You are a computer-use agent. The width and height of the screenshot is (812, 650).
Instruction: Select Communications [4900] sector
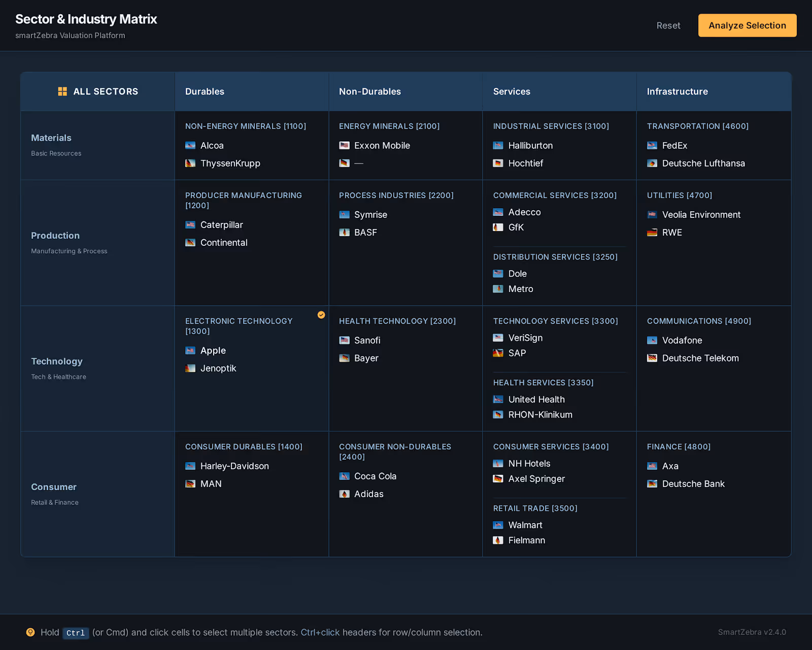coord(714,369)
